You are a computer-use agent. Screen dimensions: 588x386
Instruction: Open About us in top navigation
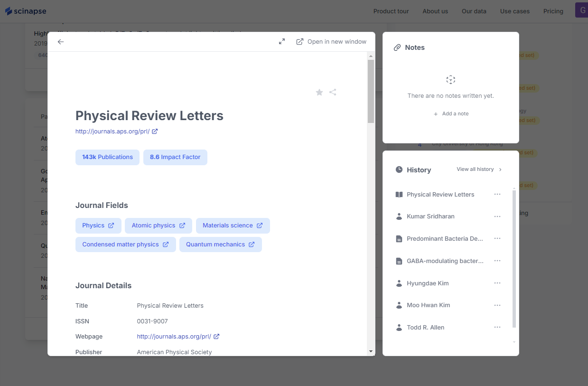[x=435, y=11]
